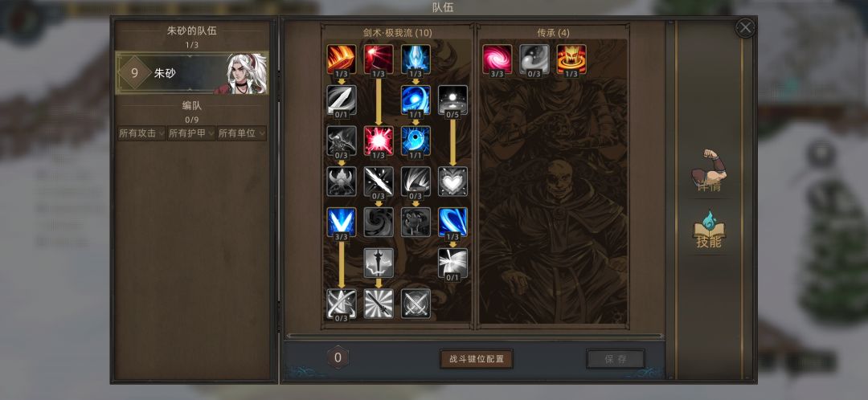Click the 保存 save button

point(616,359)
